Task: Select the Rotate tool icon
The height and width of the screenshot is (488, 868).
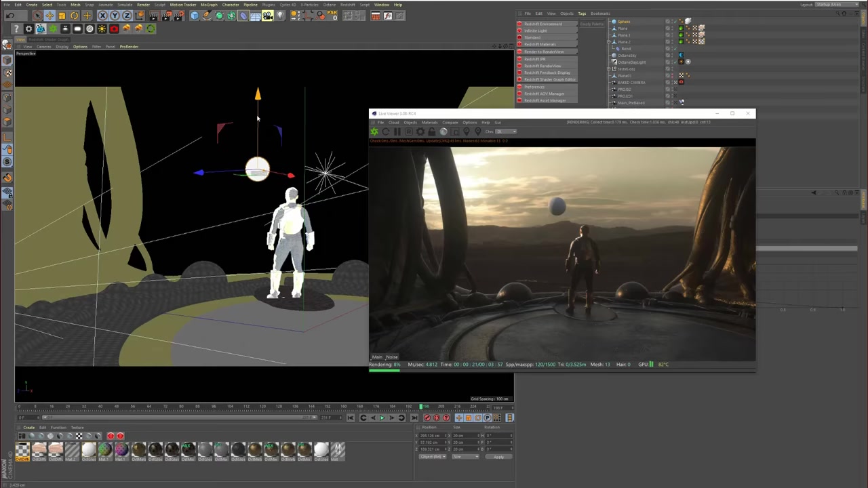Action: (75, 16)
